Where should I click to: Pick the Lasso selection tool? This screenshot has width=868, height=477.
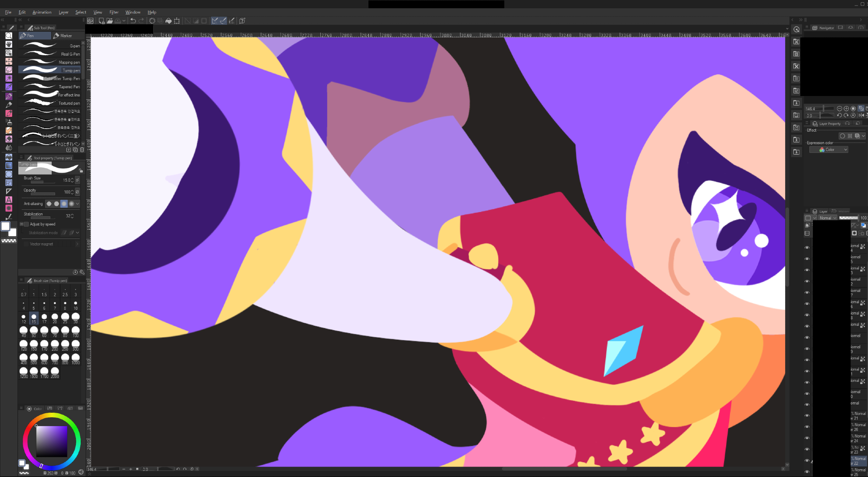[x=9, y=70]
